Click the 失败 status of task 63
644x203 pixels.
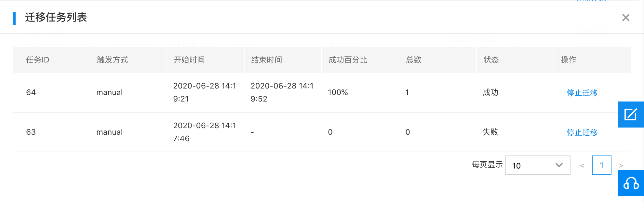coord(490,132)
